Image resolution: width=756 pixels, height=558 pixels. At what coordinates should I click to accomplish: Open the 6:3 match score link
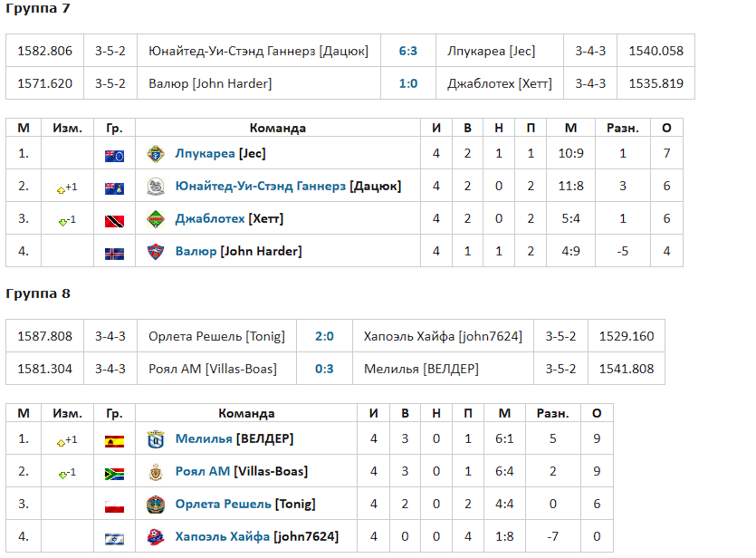pos(408,51)
